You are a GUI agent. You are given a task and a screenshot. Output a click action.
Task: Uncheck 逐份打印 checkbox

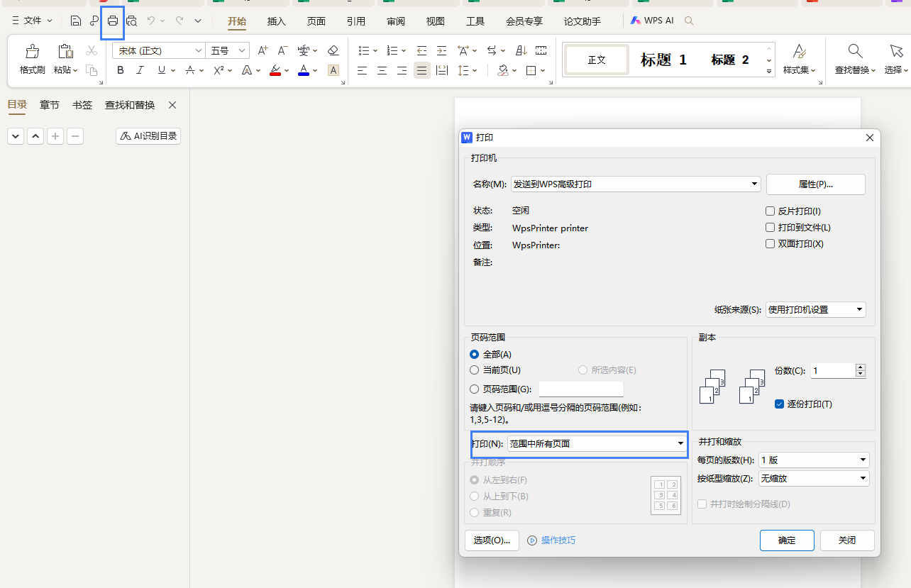click(779, 404)
